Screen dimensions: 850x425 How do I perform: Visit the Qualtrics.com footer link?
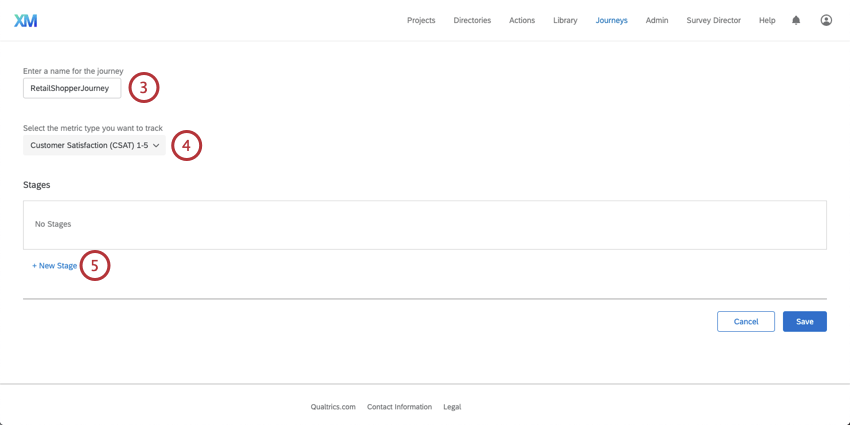[333, 407]
